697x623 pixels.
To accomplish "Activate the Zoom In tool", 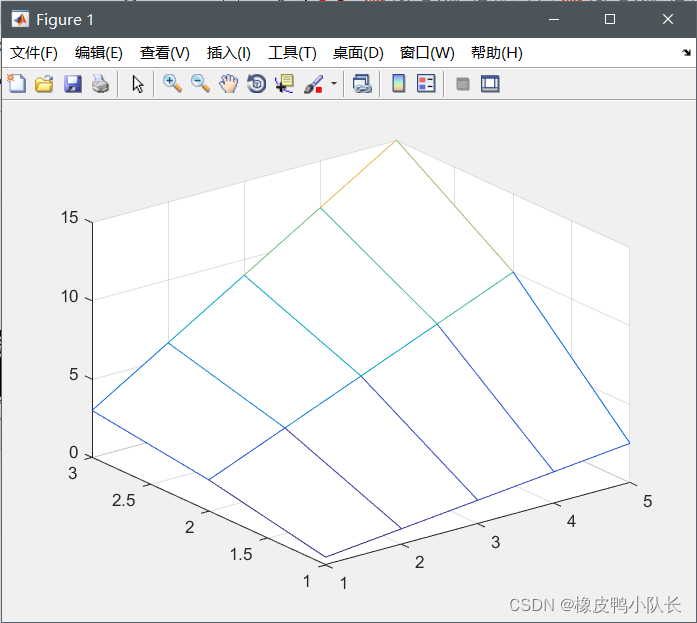I will (172, 84).
